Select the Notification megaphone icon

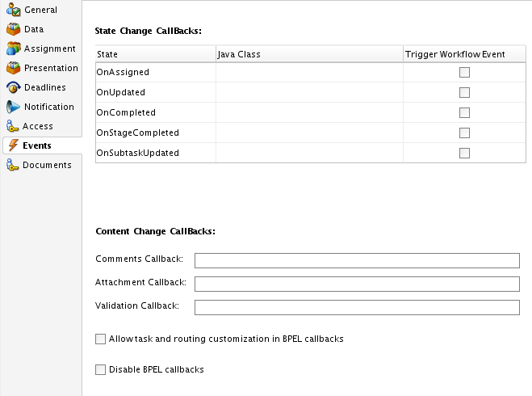13,107
